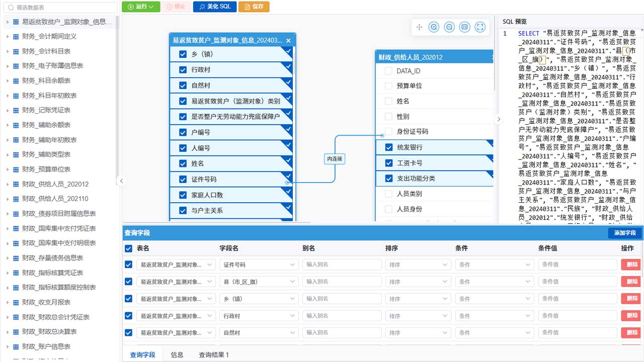The height and width of the screenshot is (362, 644).
Task: Check 身份证号码 field in 财政_供给人员_202012 node
Action: 388,131
